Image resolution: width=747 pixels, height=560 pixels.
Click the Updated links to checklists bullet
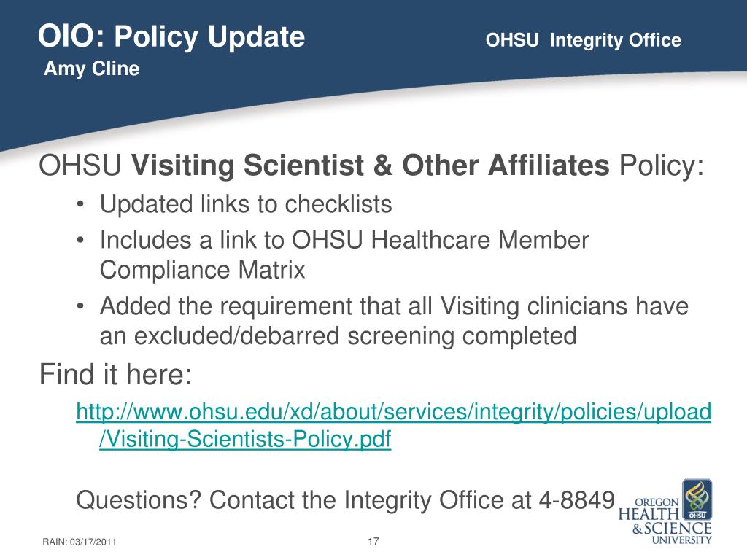tap(246, 204)
